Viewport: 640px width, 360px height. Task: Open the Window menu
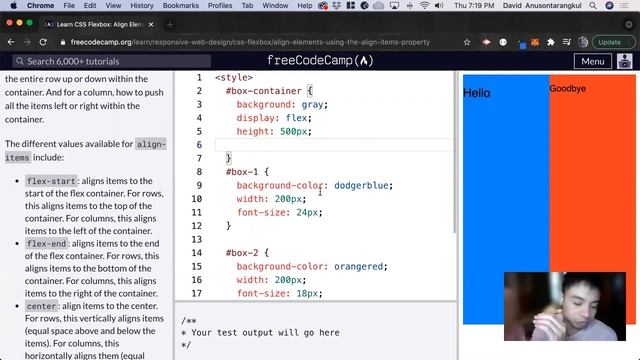point(275,5)
